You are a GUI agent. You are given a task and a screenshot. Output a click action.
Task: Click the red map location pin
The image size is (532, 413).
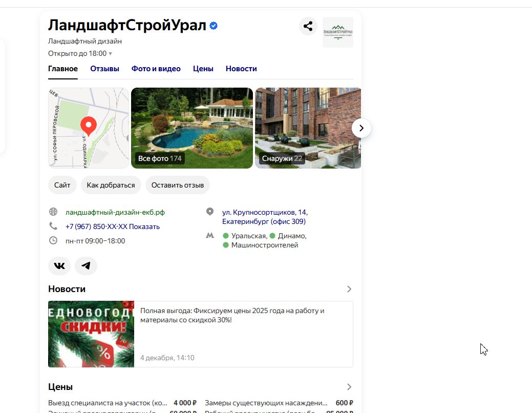tap(89, 126)
